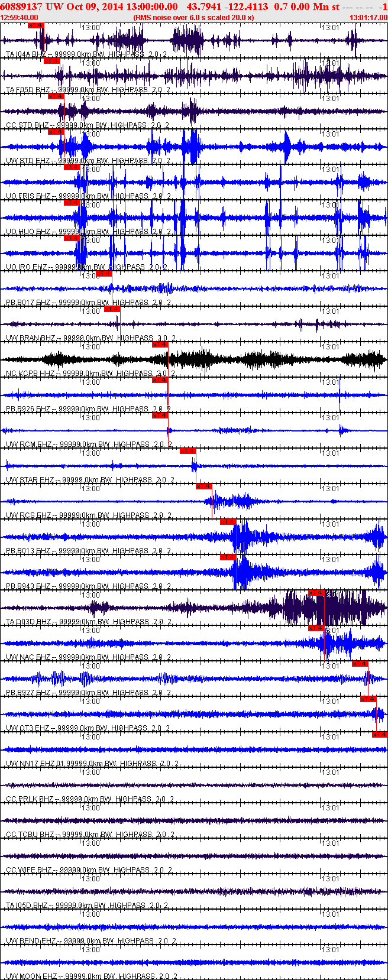The image size is (388, 980).
Task: Select the "CC STD BHZ" station label
Action: (27, 125)
